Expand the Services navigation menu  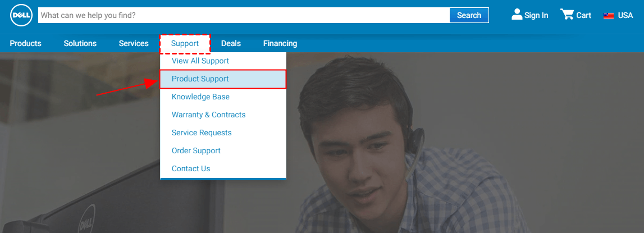[x=134, y=43]
